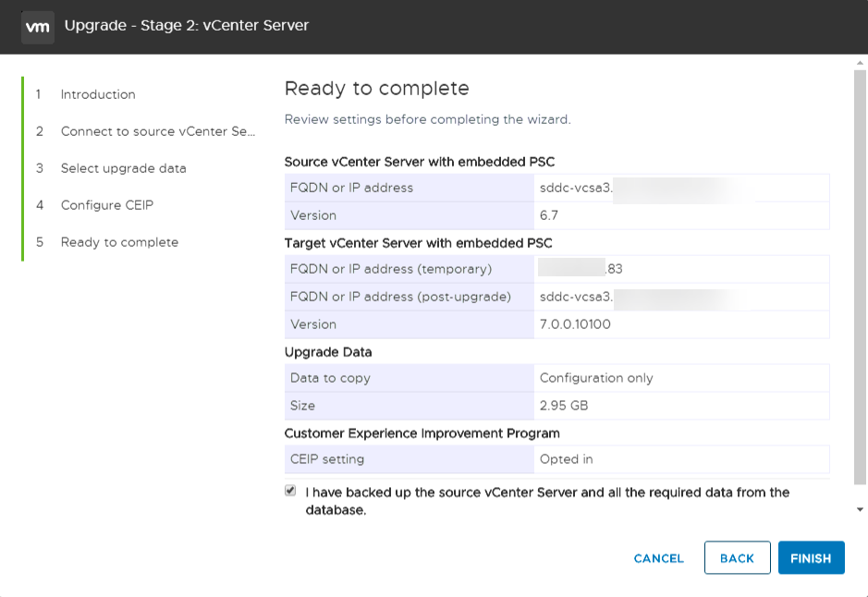868x597 pixels.
Task: Click the FINISH button
Action: (x=811, y=557)
